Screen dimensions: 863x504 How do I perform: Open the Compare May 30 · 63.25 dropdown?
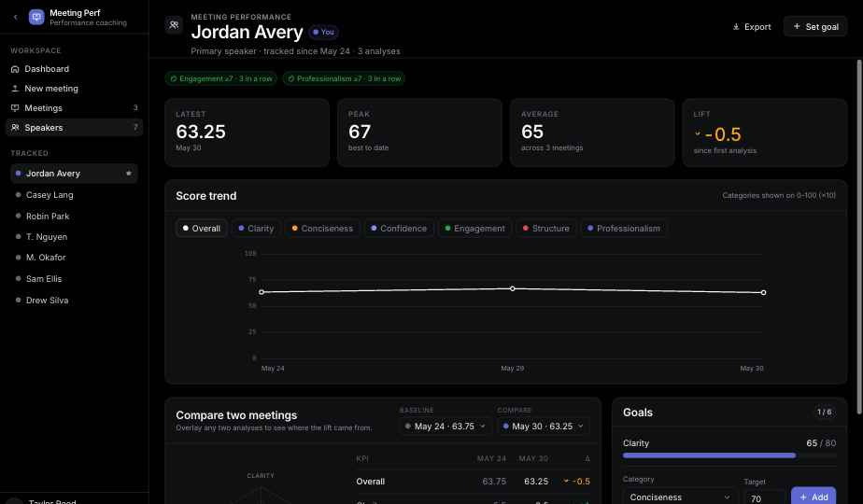544,427
